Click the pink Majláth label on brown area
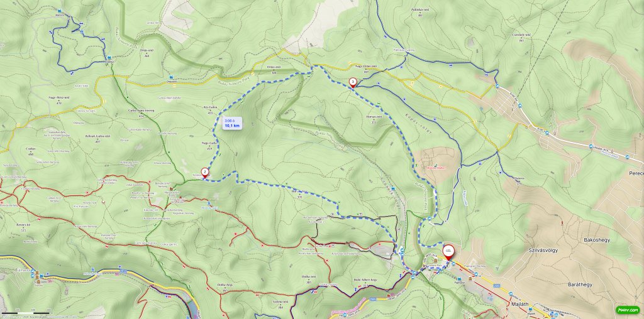The height and width of the screenshot is (319, 644). click(436, 168)
